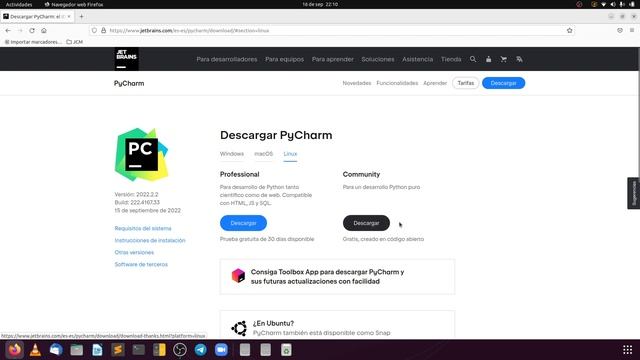The width and height of the screenshot is (640, 360).
Task: Click the site padlock icon
Action: click(104, 31)
